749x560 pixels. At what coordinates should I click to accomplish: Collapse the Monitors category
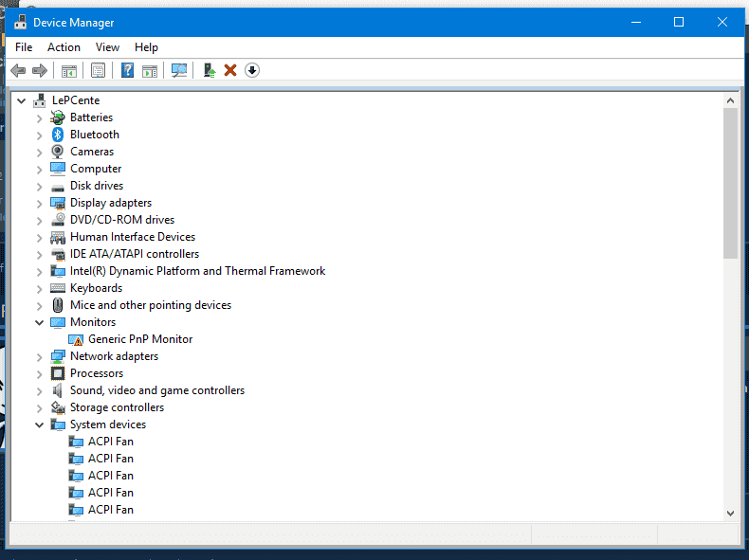(39, 323)
